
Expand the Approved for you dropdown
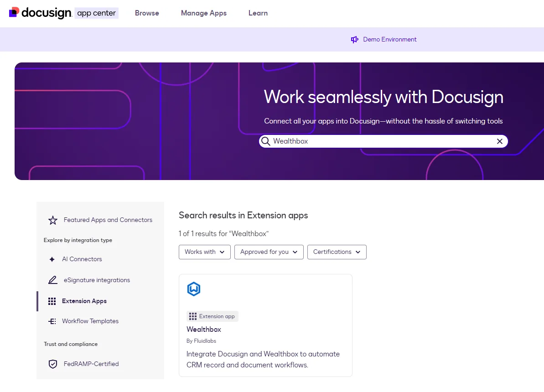point(269,252)
